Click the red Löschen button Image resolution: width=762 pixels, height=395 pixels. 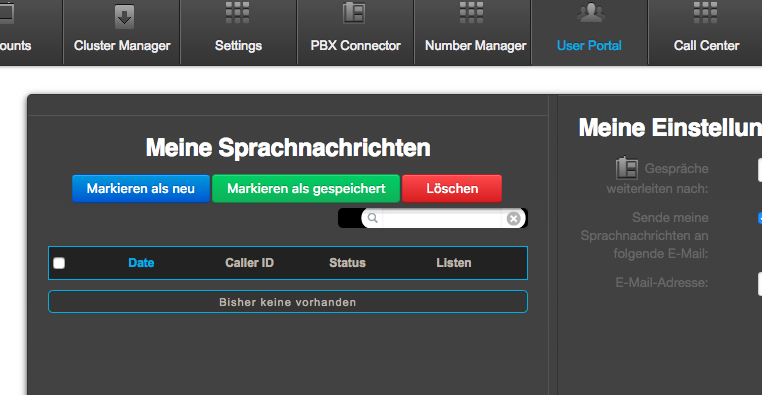(452, 189)
